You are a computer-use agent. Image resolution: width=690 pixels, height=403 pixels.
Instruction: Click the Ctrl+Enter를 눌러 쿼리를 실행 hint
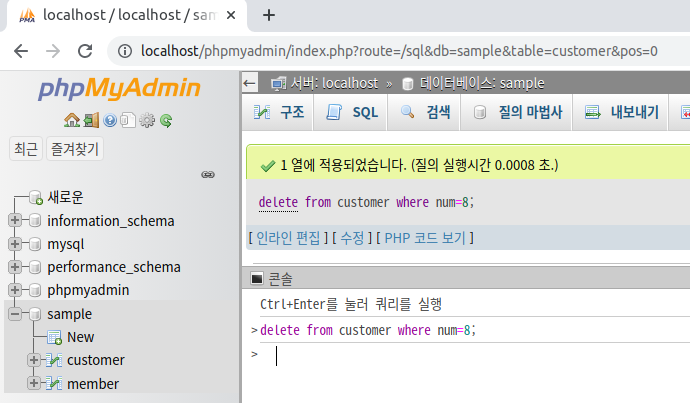pos(351,304)
